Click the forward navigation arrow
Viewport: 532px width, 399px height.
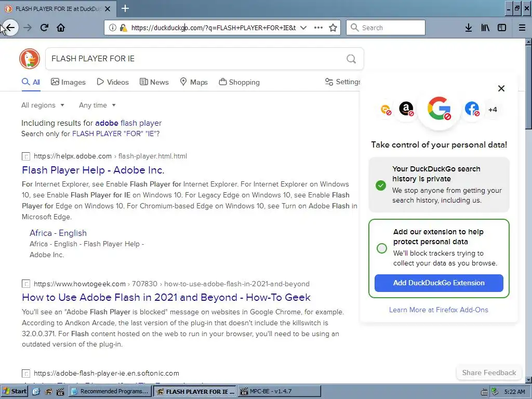point(28,28)
